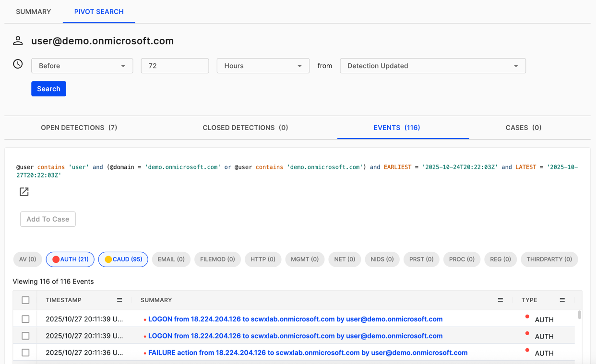Click the 72 time value field
The height and width of the screenshot is (364, 596).
click(x=175, y=66)
